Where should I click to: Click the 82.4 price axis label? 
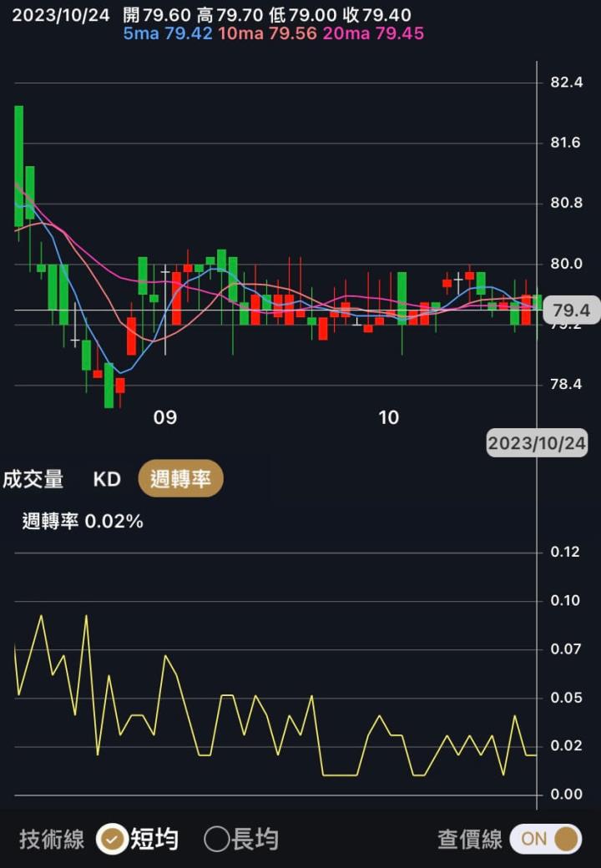click(566, 83)
